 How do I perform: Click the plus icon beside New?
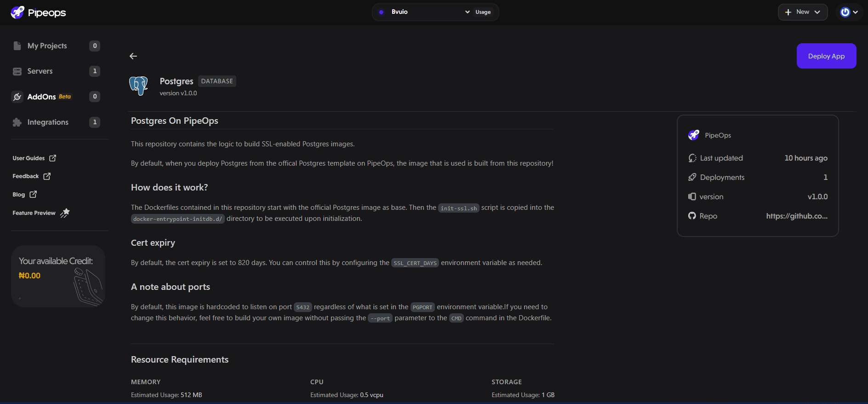pyautogui.click(x=788, y=12)
